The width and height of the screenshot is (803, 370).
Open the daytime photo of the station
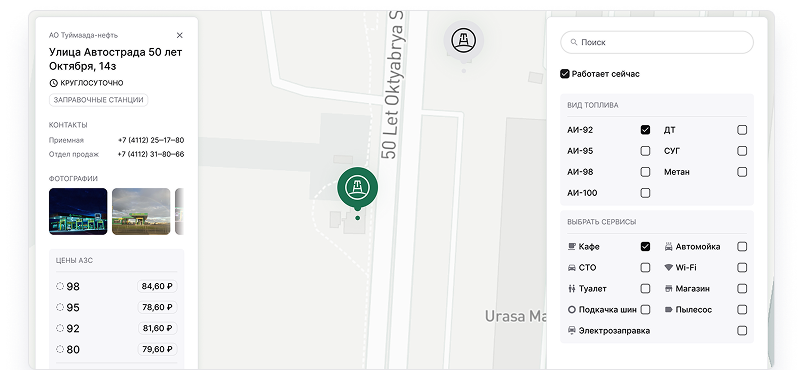tap(141, 211)
